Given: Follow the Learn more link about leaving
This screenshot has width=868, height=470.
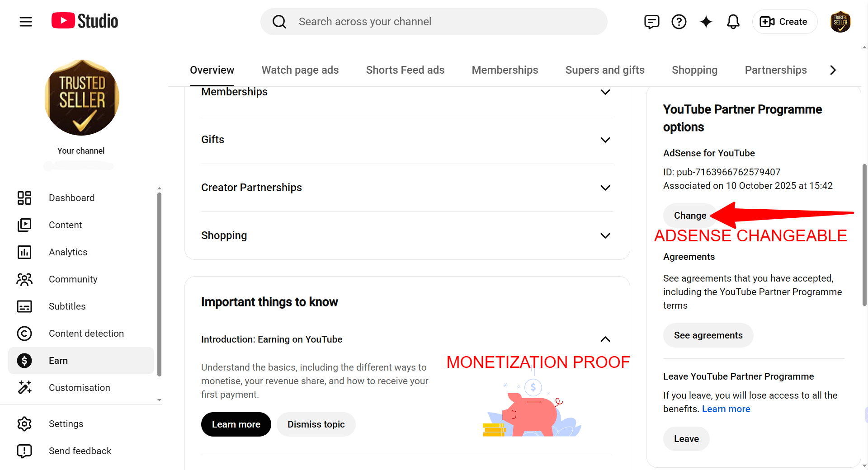Looking at the screenshot, I should [x=726, y=409].
